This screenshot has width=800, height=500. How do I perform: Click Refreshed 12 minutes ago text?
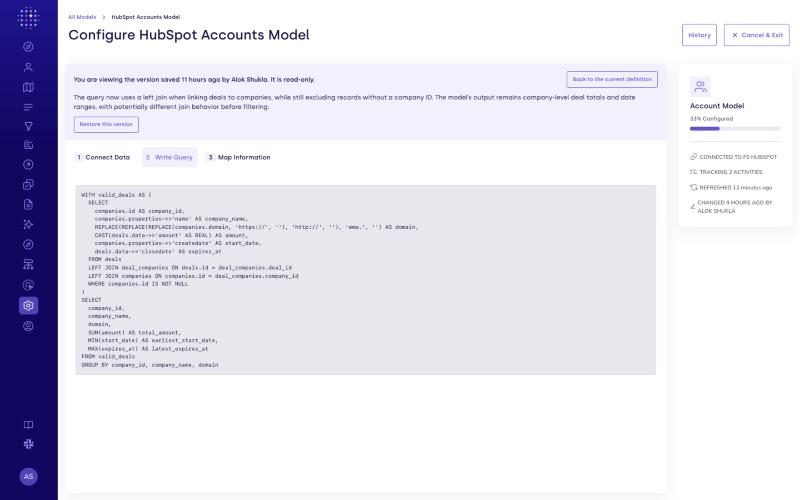coord(735,187)
